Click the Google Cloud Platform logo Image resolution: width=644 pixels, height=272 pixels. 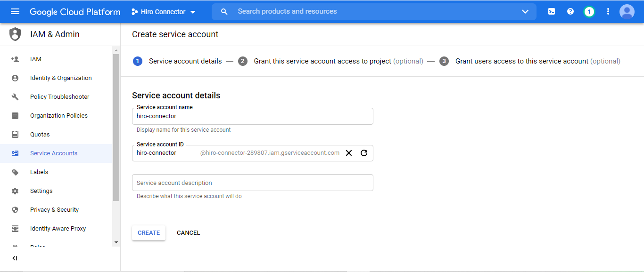tap(75, 12)
